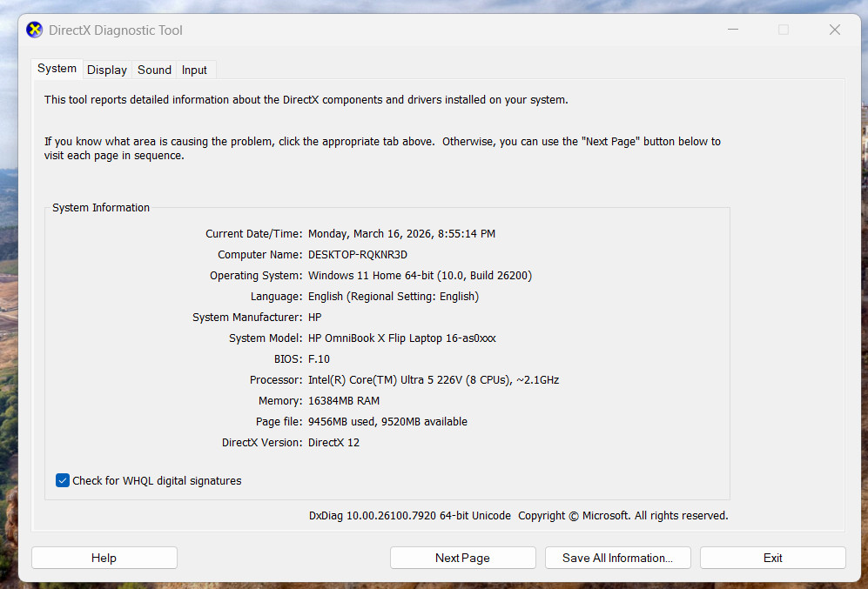Click the 16384MB RAM memory value

(344, 401)
